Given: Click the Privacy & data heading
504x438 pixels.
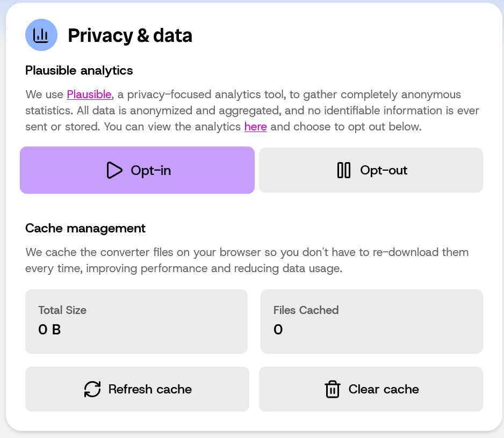Looking at the screenshot, I should [x=129, y=35].
